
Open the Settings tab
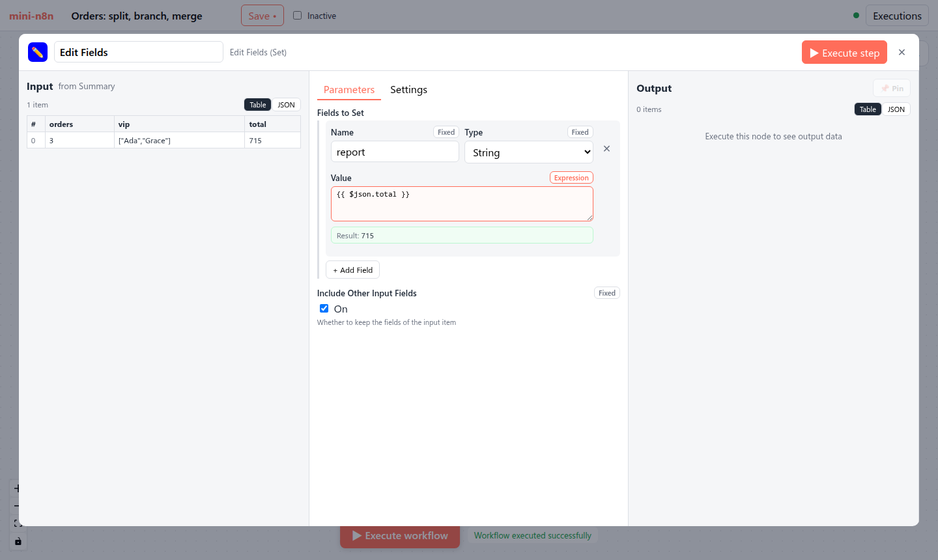click(x=408, y=90)
